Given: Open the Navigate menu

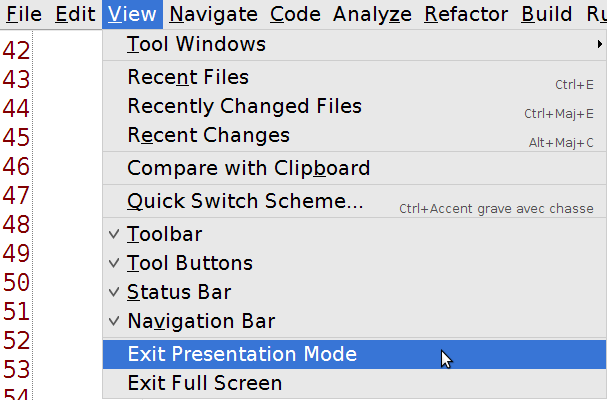Looking at the screenshot, I should coord(214,14).
